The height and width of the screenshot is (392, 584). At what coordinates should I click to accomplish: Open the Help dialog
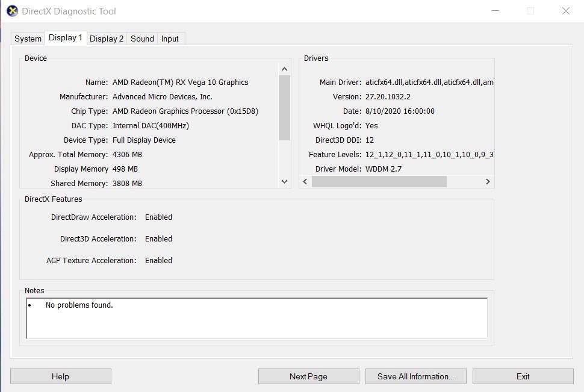[60, 376]
